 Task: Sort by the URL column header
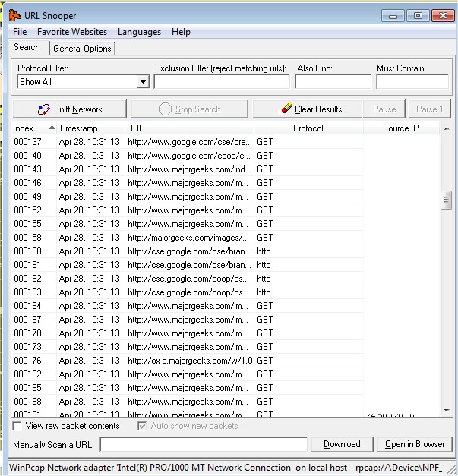(190, 128)
